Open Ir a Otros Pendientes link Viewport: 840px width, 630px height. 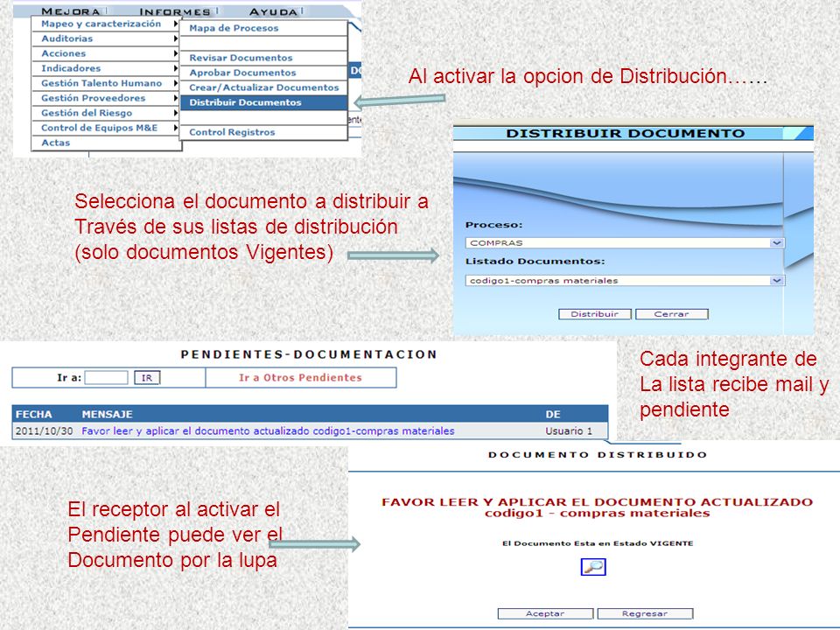coord(300,378)
